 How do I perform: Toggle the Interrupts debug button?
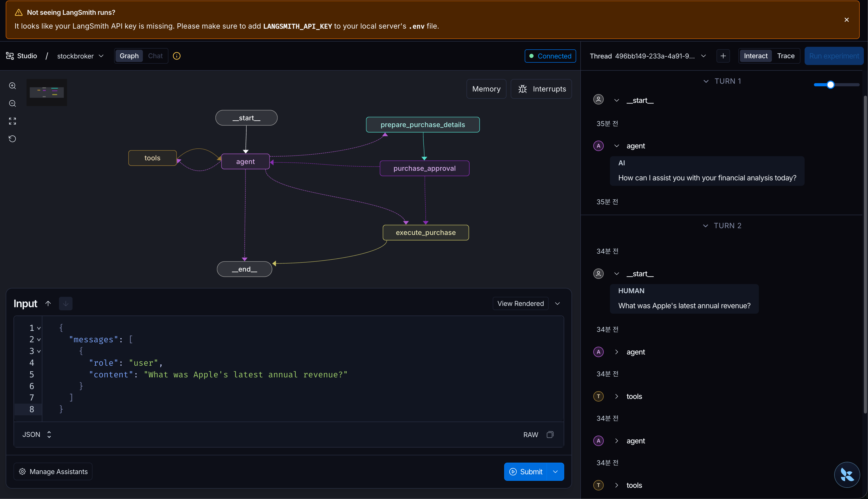pyautogui.click(x=541, y=89)
